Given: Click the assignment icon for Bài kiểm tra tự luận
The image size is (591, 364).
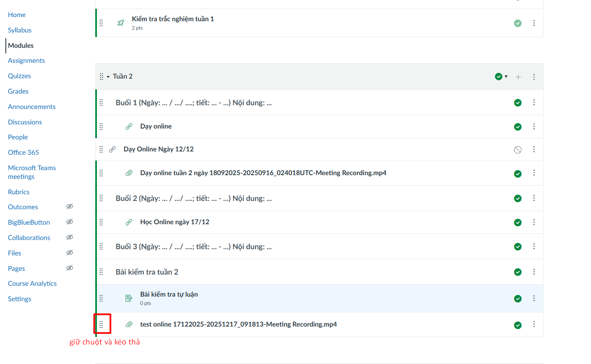Looking at the screenshot, I should pyautogui.click(x=129, y=298).
